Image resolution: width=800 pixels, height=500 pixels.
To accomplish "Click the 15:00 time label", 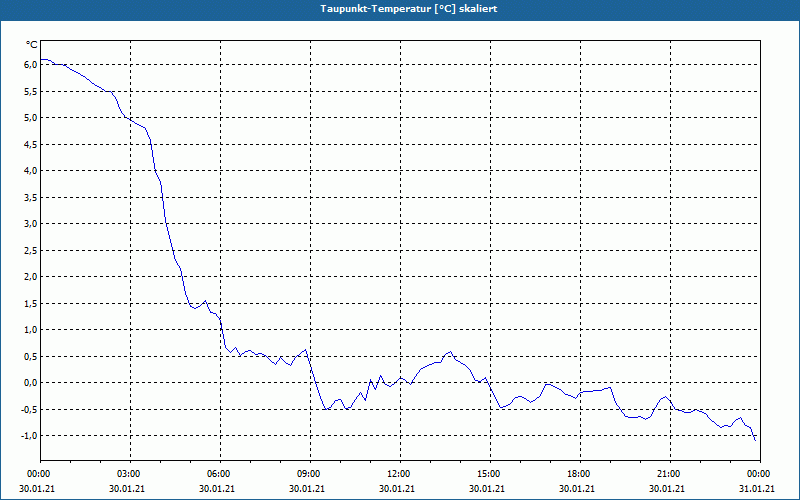I will (x=487, y=474).
